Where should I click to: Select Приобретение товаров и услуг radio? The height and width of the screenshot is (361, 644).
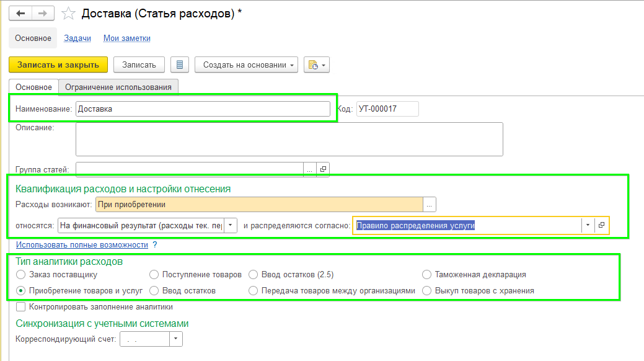point(20,291)
